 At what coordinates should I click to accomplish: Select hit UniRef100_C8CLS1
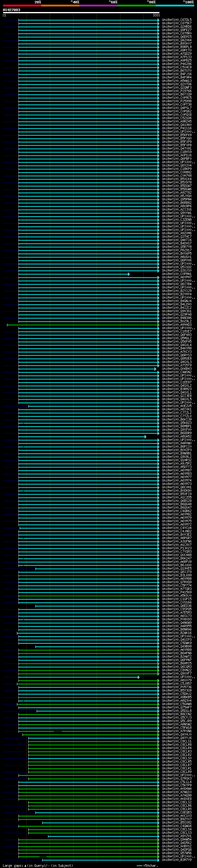[x=176, y=742]
